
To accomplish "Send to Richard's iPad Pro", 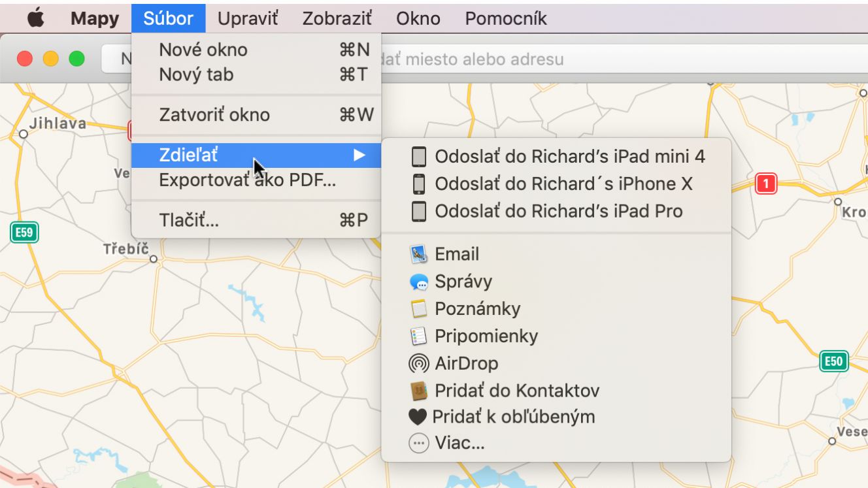I will click(x=556, y=212).
